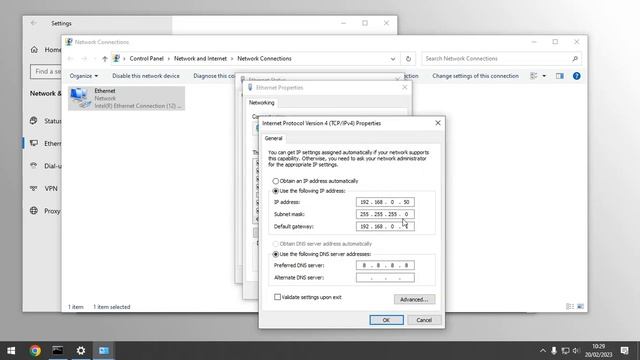Click the Forward arrow in Network Connections

coord(84,59)
